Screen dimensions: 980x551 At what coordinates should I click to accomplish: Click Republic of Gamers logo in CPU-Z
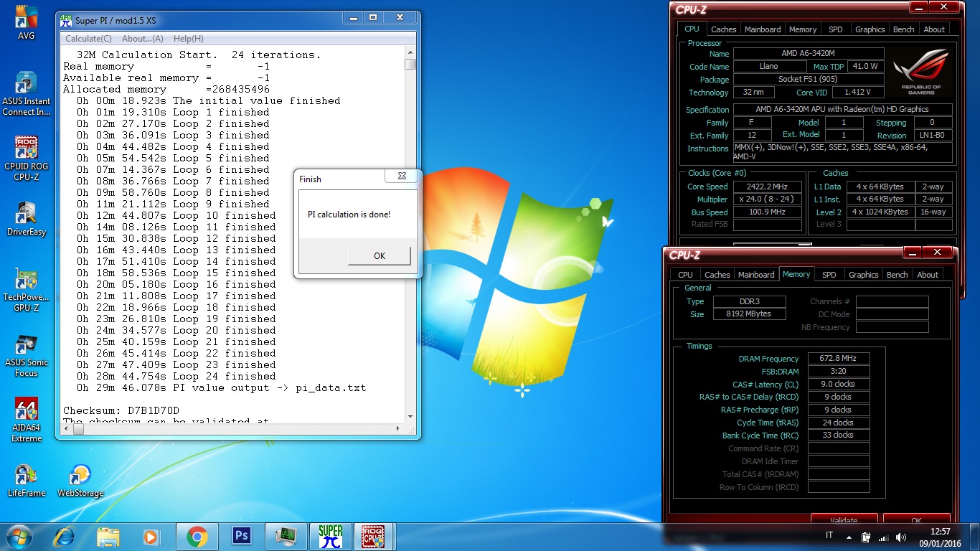[x=921, y=72]
